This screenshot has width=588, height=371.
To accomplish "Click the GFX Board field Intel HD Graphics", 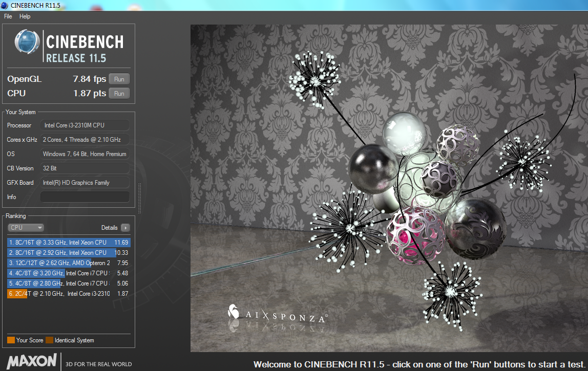I will pos(85,183).
